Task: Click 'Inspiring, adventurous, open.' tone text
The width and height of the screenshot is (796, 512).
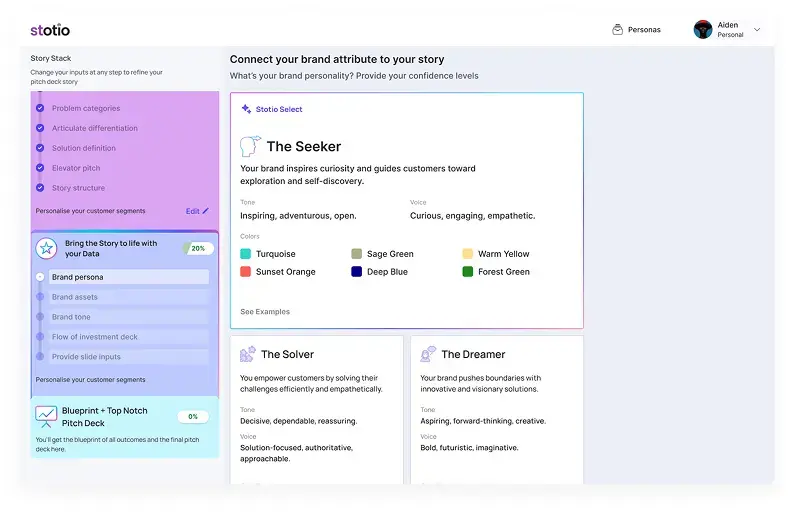Action: tap(298, 216)
